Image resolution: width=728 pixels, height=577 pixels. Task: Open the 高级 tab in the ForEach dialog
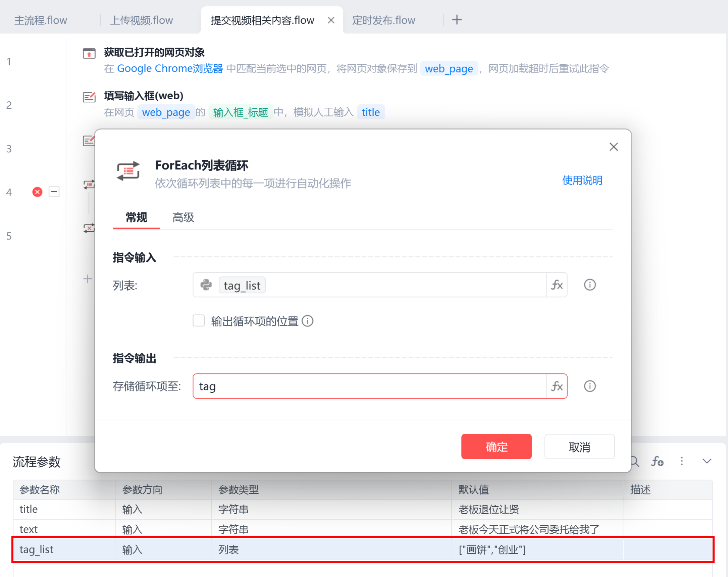pos(183,217)
